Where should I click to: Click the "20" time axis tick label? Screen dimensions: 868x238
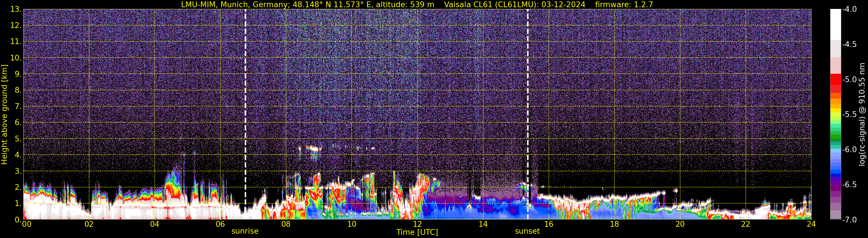[x=680, y=224]
